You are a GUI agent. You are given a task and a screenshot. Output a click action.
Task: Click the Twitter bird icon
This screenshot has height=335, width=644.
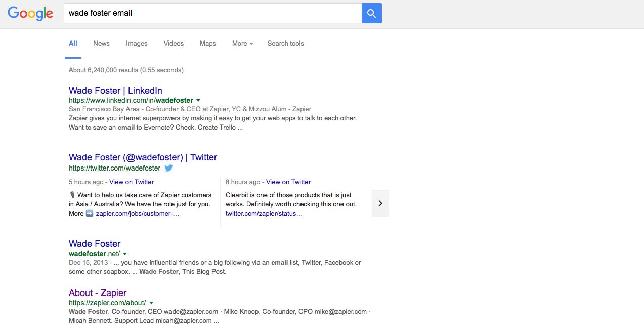(168, 168)
